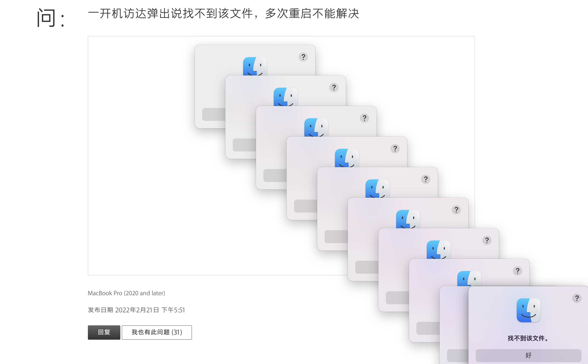Click gray button of third dialog from back

tap(275, 176)
